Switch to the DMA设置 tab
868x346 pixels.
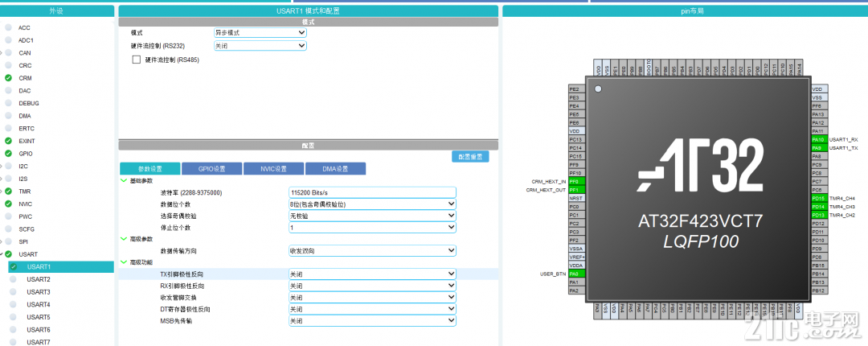[x=335, y=168]
